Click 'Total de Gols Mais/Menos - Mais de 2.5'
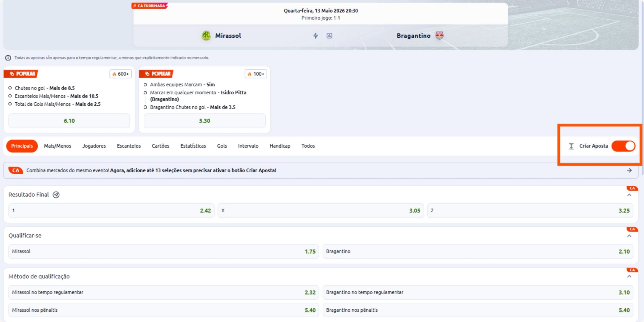 tap(58, 104)
